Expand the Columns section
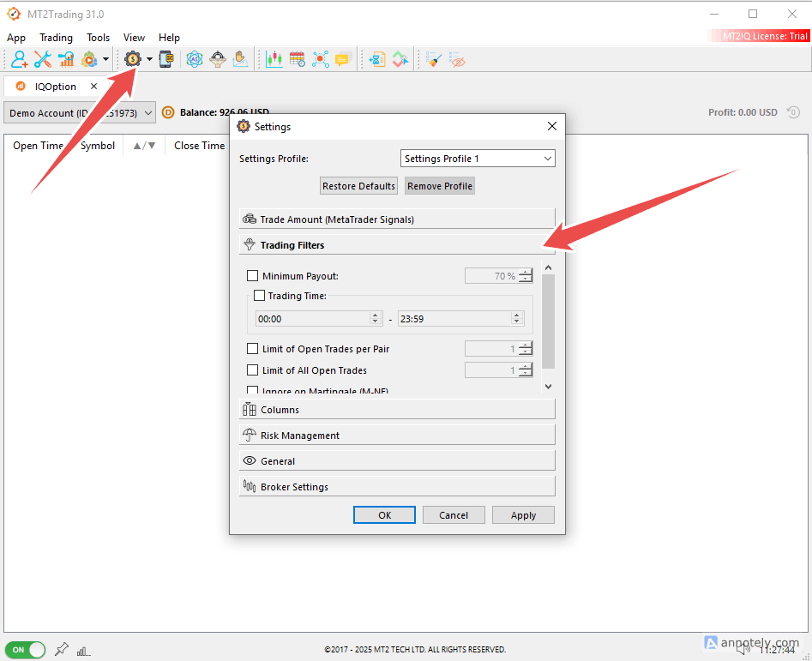812x661 pixels. [397, 410]
